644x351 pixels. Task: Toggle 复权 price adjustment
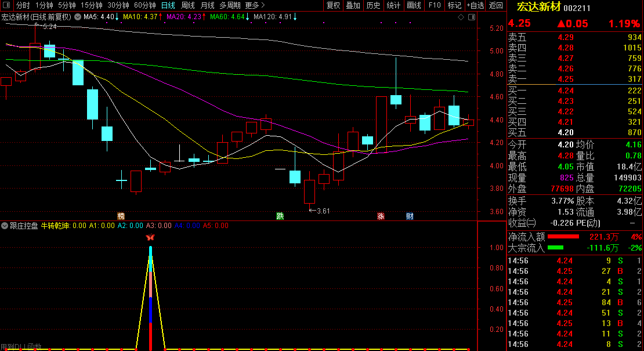click(334, 5)
